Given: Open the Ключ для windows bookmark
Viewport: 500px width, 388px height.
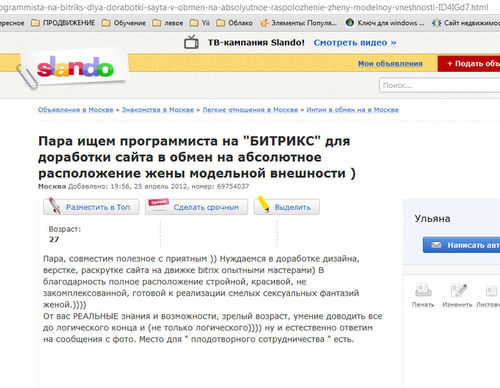Looking at the screenshot, I should point(385,23).
